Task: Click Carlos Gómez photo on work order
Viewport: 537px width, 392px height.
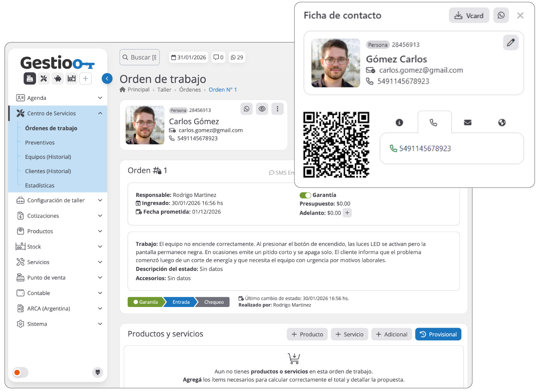Action: tap(145, 125)
